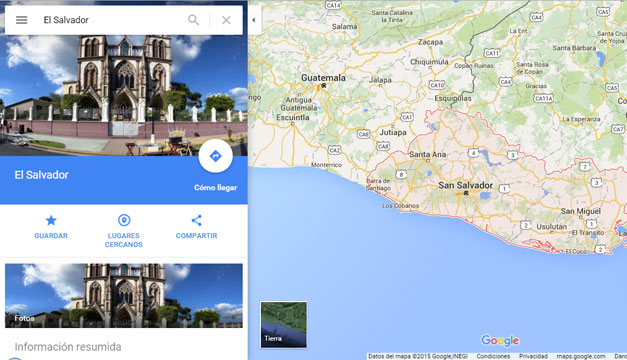Click San Miguel label on map
This screenshot has width=627, height=360.
pyautogui.click(x=581, y=211)
